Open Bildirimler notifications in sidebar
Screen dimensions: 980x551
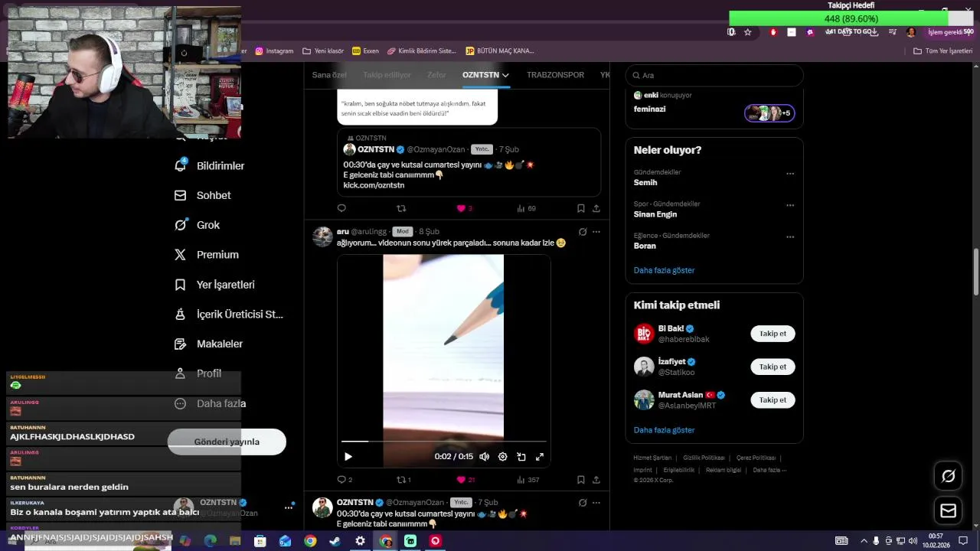click(x=210, y=165)
